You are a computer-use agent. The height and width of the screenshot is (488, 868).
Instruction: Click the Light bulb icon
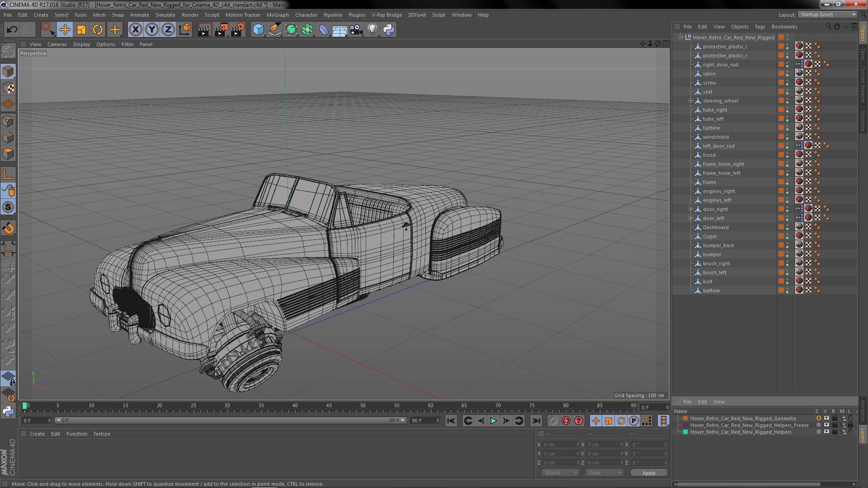pos(372,30)
